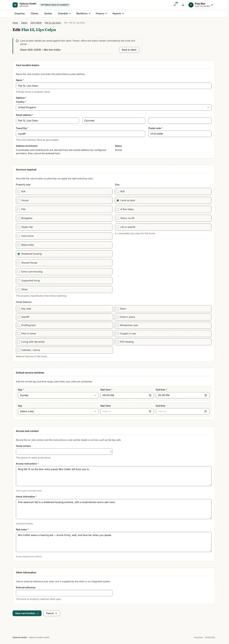Go to the Enquiries section
229x644 pixels.
[19, 14]
